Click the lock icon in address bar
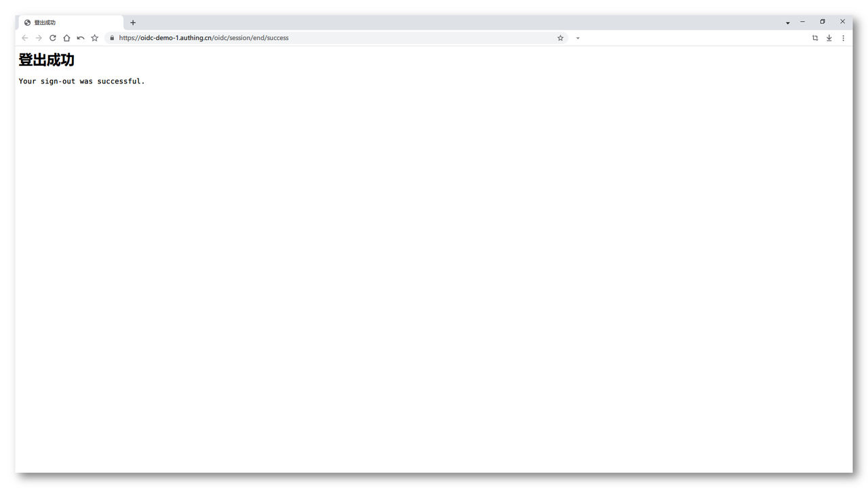 112,38
